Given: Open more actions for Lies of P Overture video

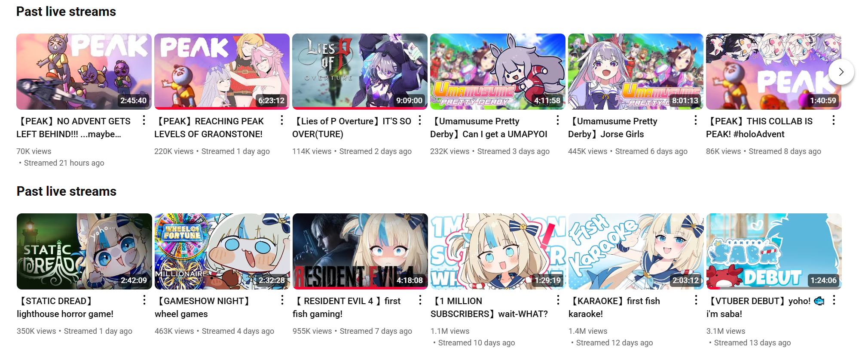Looking at the screenshot, I should (420, 120).
